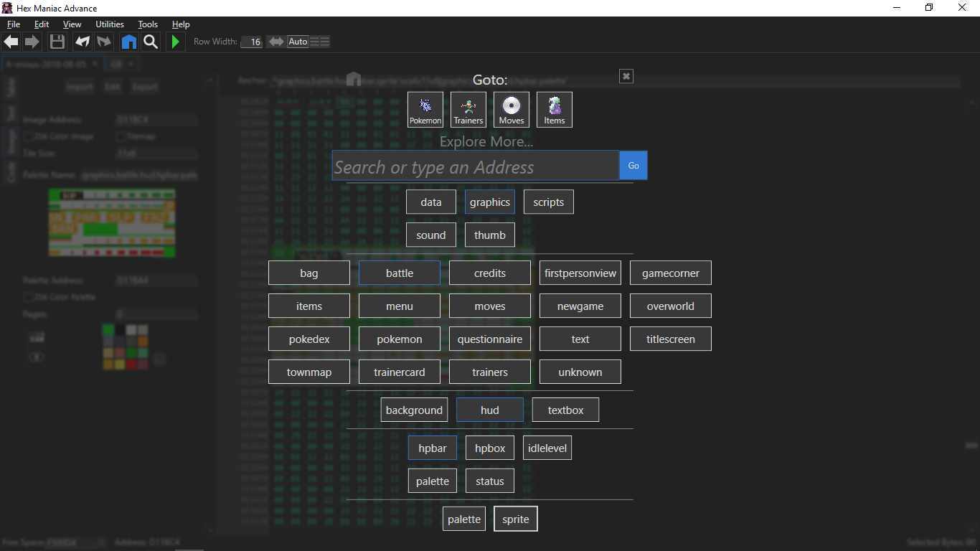Image resolution: width=980 pixels, height=551 pixels.
Task: Select the overworld graphics button
Action: click(x=671, y=306)
